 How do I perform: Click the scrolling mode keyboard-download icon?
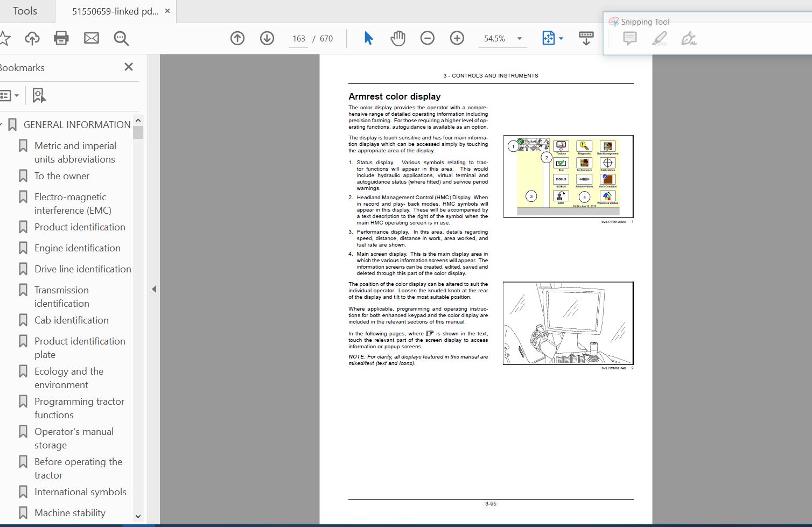tap(586, 38)
